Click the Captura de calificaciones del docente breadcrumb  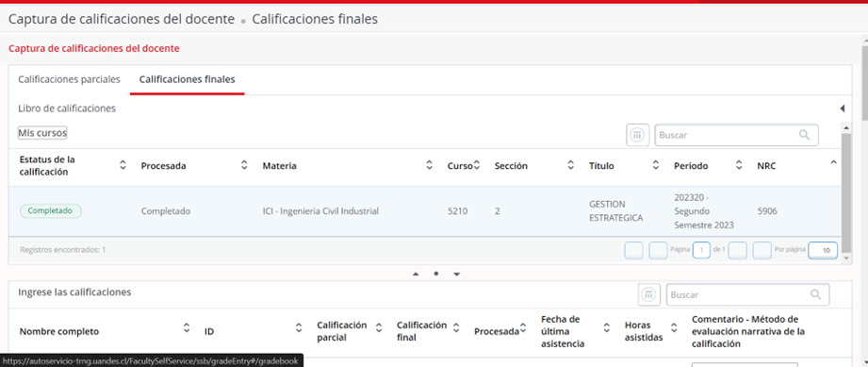(x=122, y=19)
